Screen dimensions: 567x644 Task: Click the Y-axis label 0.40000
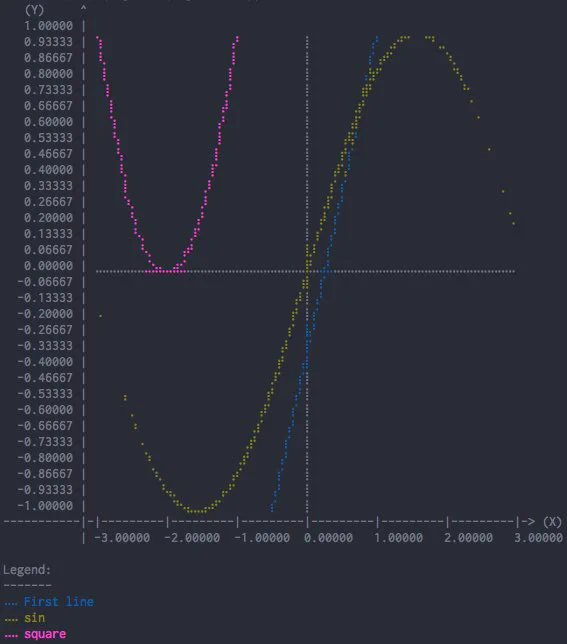click(48, 170)
